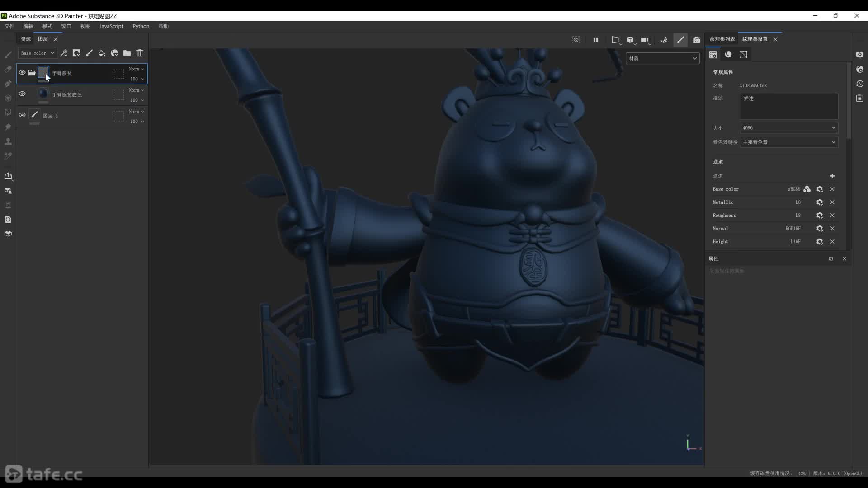The width and height of the screenshot is (868, 488).
Task: Open the camera screenshot icon in viewport toolbar
Action: 697,40
